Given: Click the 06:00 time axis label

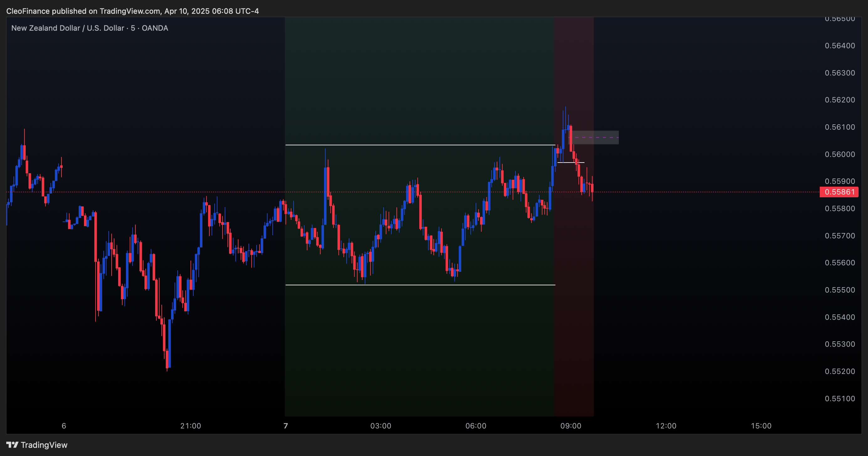Looking at the screenshot, I should pyautogui.click(x=476, y=426).
